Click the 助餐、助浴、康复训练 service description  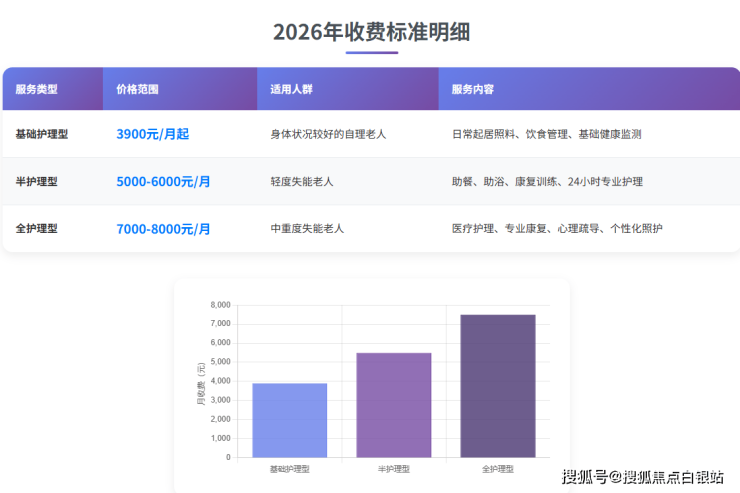pyautogui.click(x=547, y=181)
